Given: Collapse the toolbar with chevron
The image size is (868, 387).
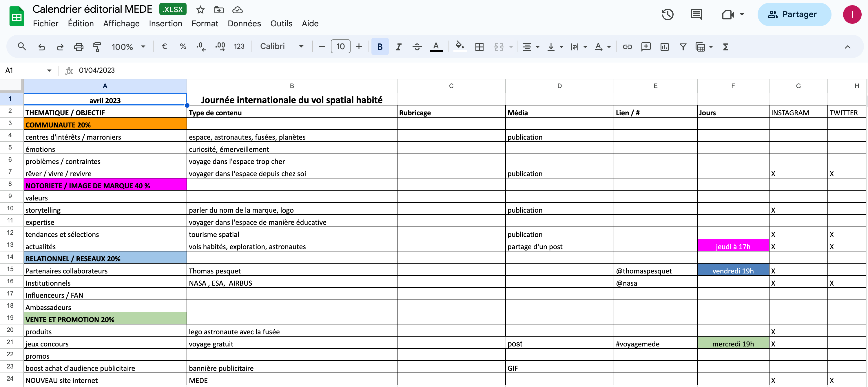Looking at the screenshot, I should point(847,46).
